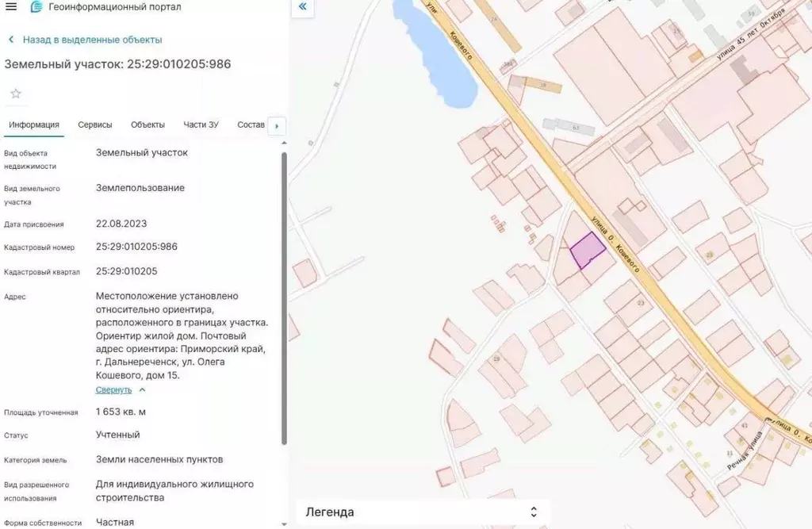Collapse address using chevron next to Свернуть
The height and width of the screenshot is (529, 812).
142,390
